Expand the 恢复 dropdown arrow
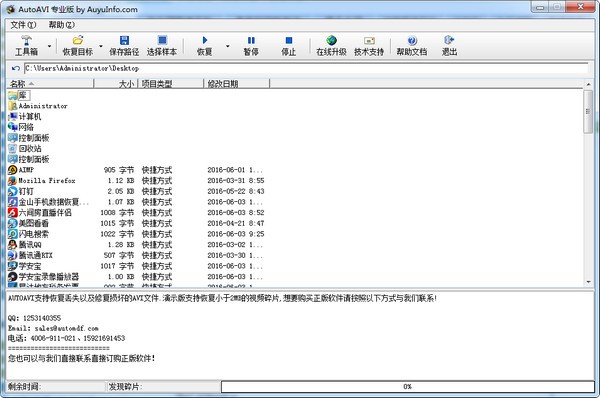Viewport: 600px width, 398px height. (x=228, y=46)
